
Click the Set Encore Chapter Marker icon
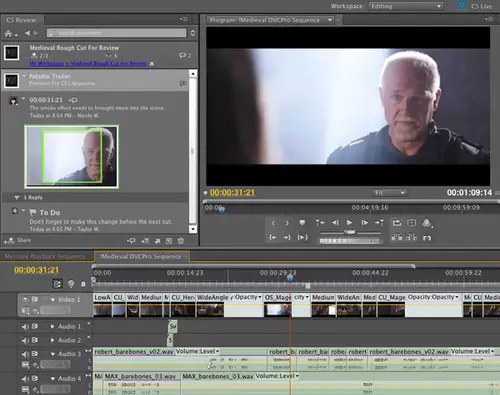[x=71, y=284]
